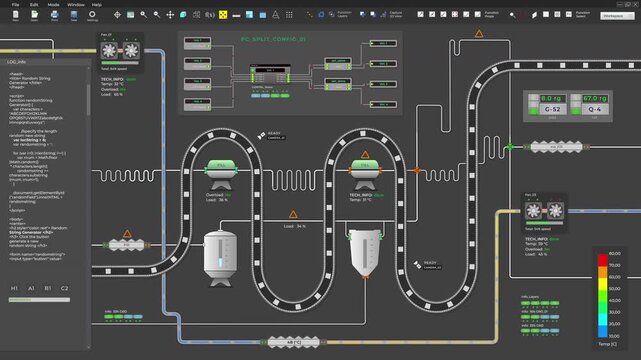Viewport: 641px width, 360px height.
Task: Click the red grid Function Props icon
Action: 455,14
